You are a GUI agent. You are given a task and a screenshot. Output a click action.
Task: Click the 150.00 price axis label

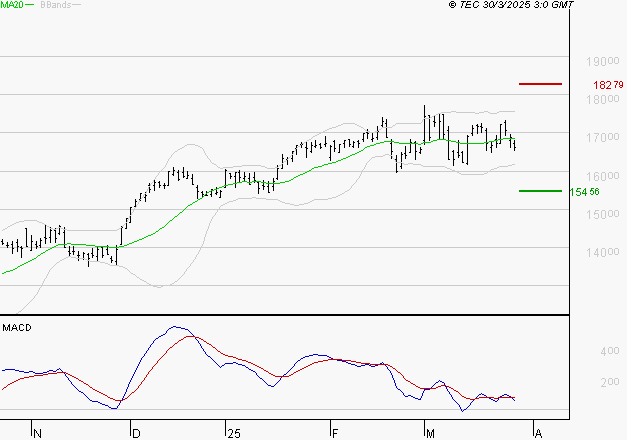(603, 214)
